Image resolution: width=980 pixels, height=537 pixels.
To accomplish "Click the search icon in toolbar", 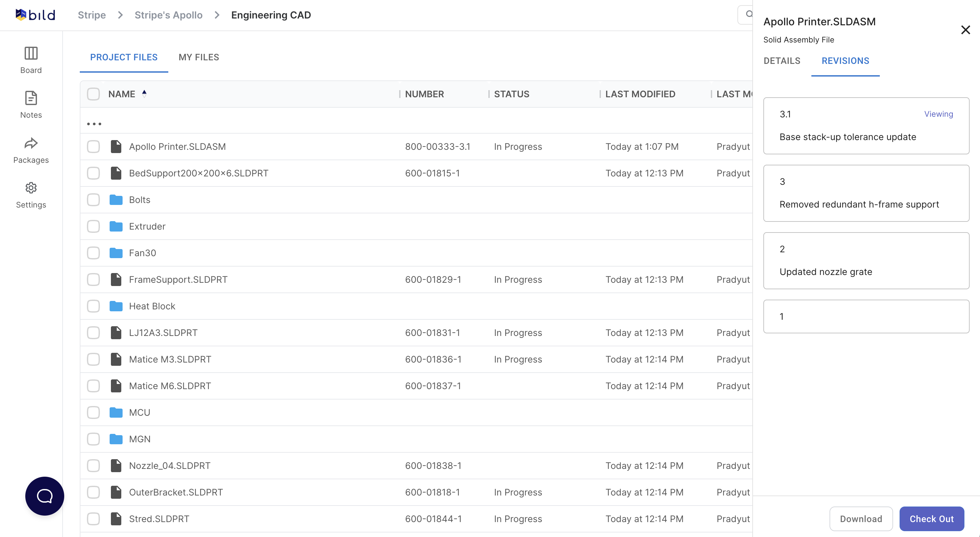I will pyautogui.click(x=748, y=14).
